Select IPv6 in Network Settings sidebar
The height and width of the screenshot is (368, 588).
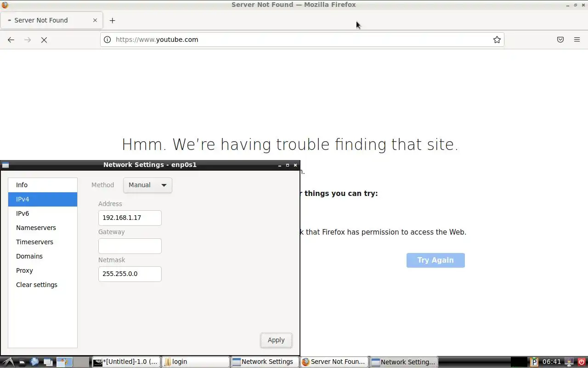42,213
